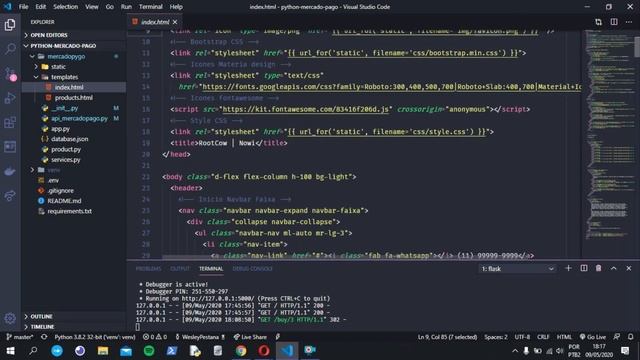
Task: Open notifications bell in status bar
Action: click(631, 337)
